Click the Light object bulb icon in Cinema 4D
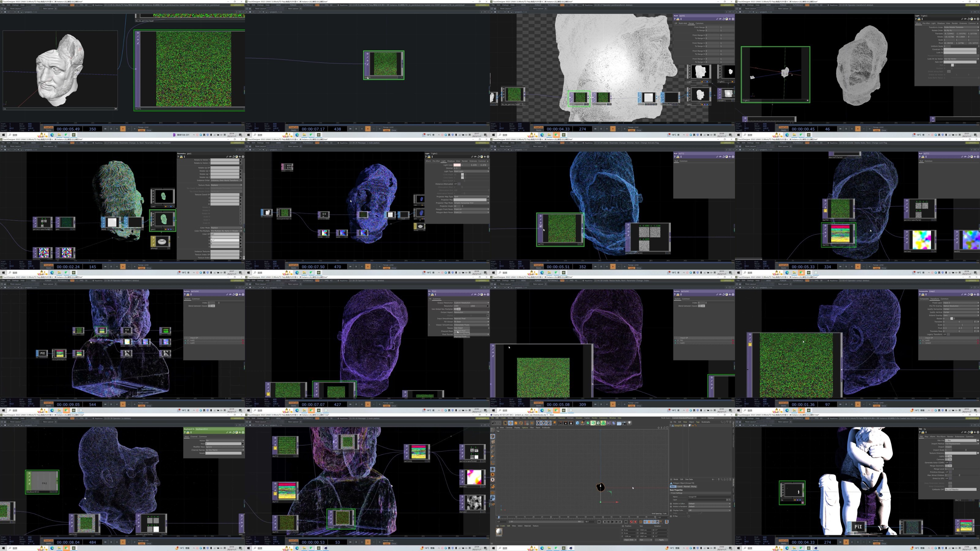This screenshot has height=551, width=980. point(630,423)
